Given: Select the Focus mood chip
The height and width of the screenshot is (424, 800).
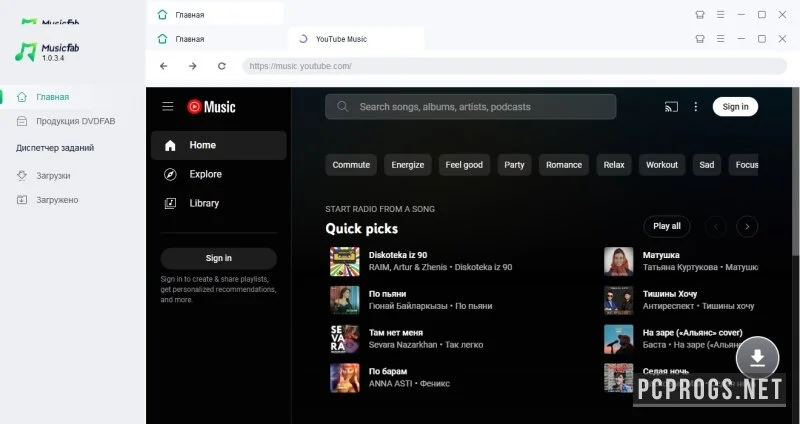Looking at the screenshot, I should coord(743,165).
